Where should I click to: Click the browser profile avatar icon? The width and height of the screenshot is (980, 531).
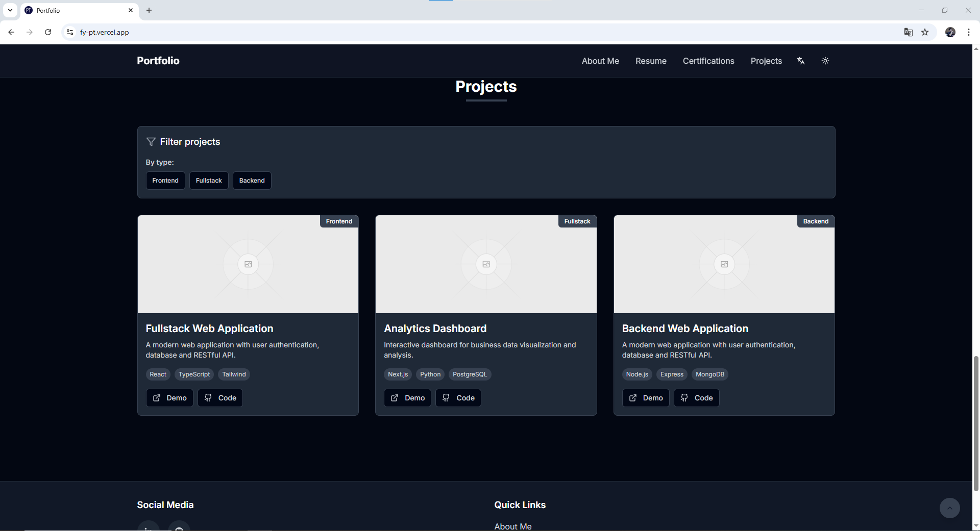(x=950, y=32)
